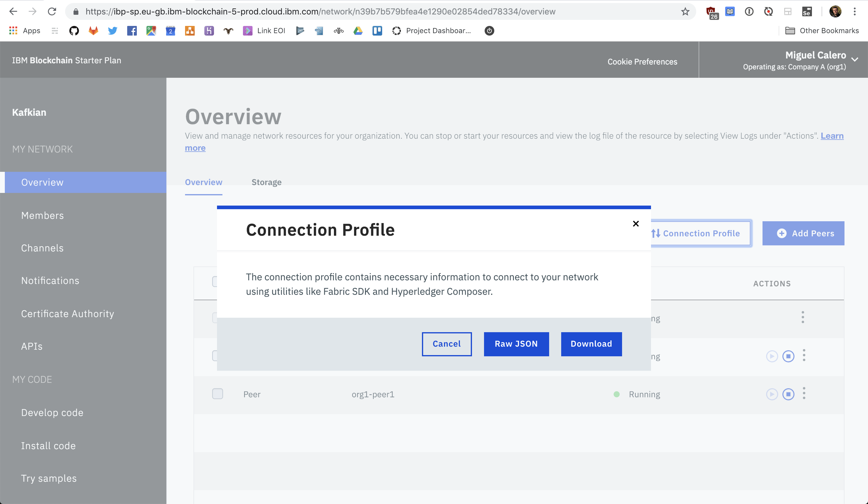
Task: Open the actions kebab menu for org1-peer1
Action: pos(804,393)
